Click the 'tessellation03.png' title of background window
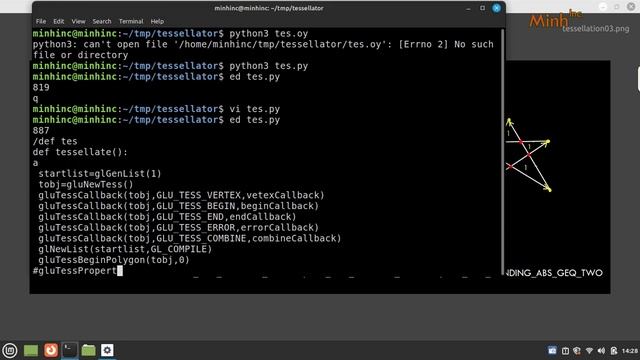Screen dimensions: 640x360 [596, 29]
